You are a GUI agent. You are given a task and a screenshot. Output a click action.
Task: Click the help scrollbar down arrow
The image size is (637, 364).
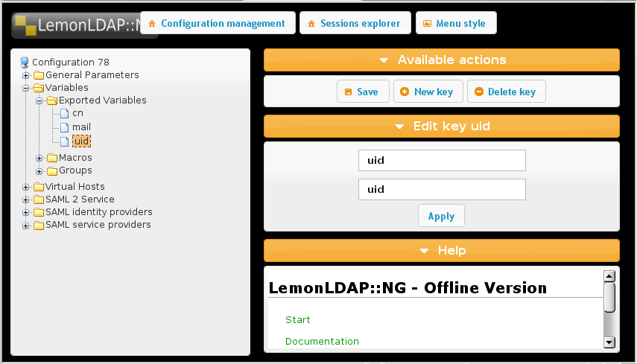pyautogui.click(x=609, y=342)
